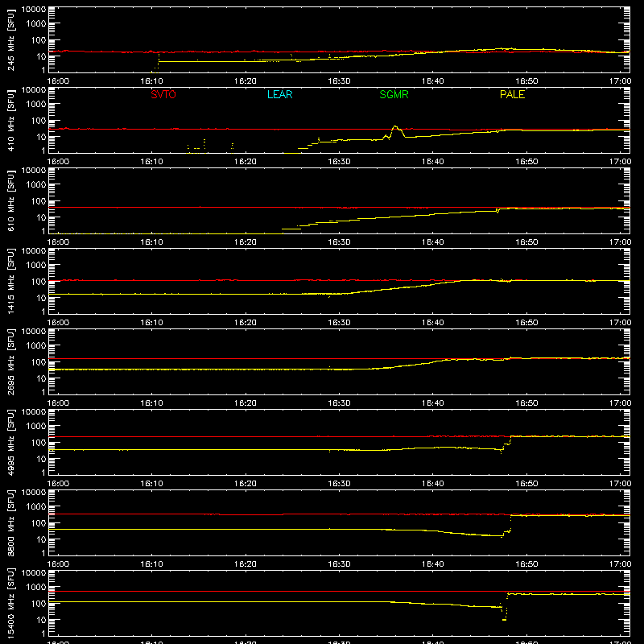Click the 10 y-axis value on 15400 MHz plot
This screenshot has width=644, height=644.
(x=41, y=620)
